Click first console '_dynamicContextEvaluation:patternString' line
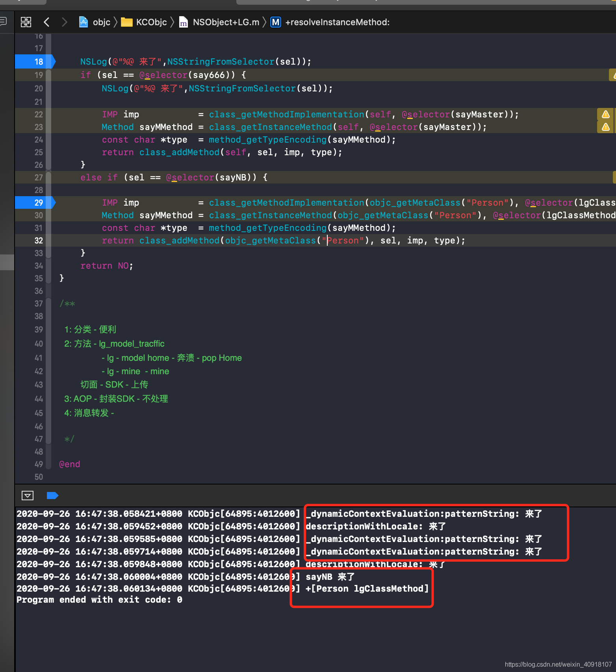Image resolution: width=616 pixels, height=672 pixels. click(x=424, y=514)
